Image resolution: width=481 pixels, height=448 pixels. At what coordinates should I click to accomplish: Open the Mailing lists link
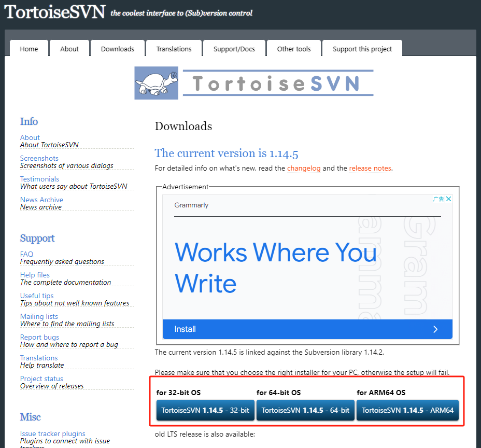point(39,316)
